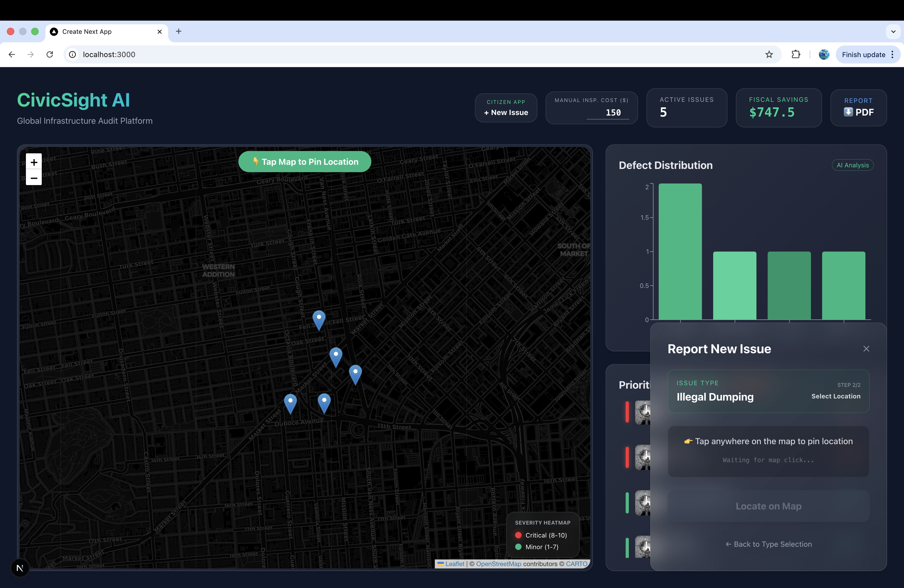Click the northernmost blue map marker
Viewport: 904px width, 588px height.
pyautogui.click(x=319, y=319)
